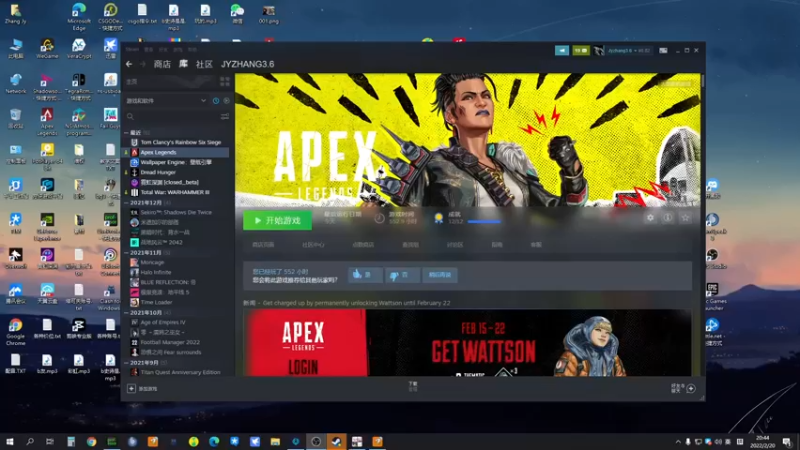Click the 稍后再说 maybe later button

tap(440, 275)
